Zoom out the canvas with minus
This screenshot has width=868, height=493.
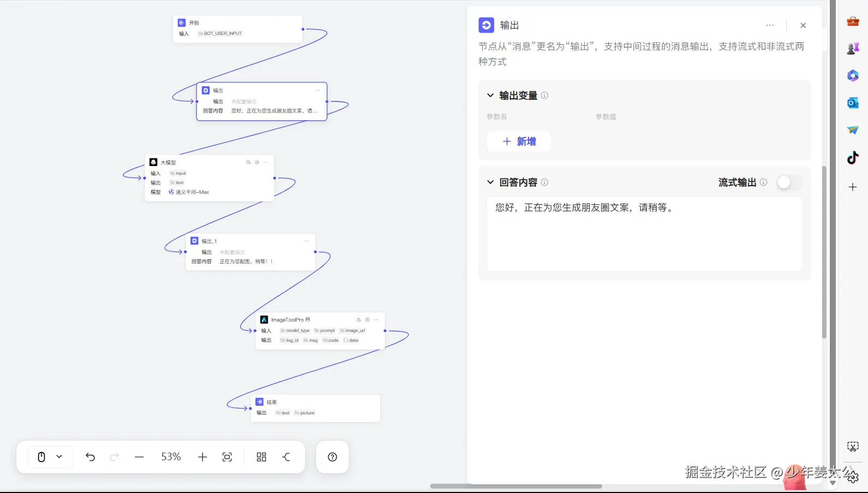[x=139, y=457]
